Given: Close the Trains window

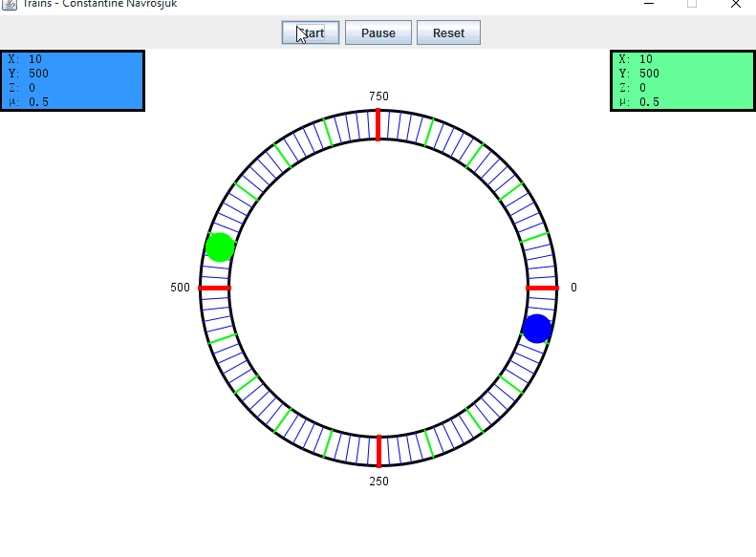Looking at the screenshot, I should tap(736, 4).
